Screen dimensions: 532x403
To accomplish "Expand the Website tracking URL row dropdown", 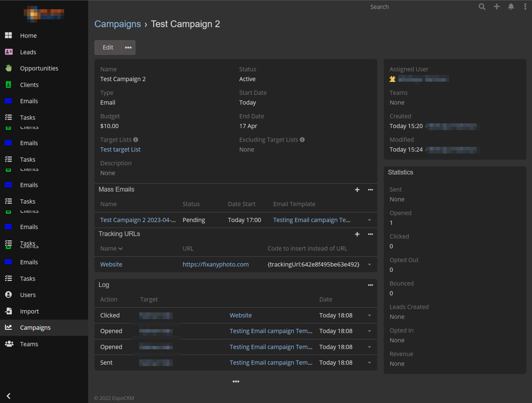I will (370, 265).
